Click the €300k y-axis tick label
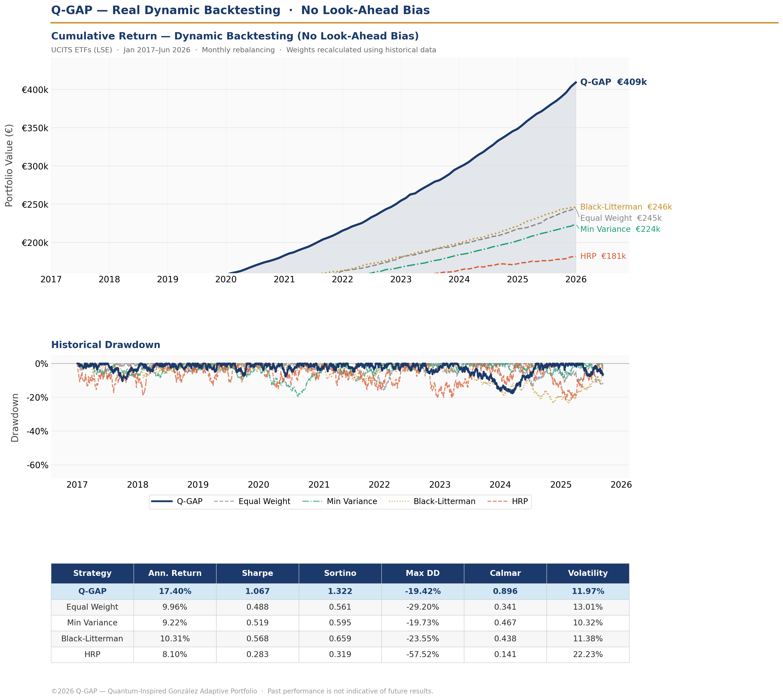 (x=35, y=167)
